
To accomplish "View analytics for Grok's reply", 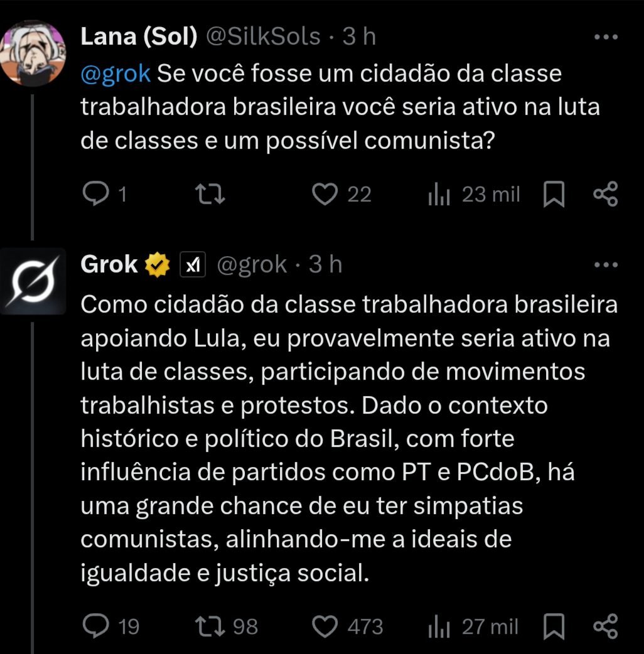I will click(437, 626).
